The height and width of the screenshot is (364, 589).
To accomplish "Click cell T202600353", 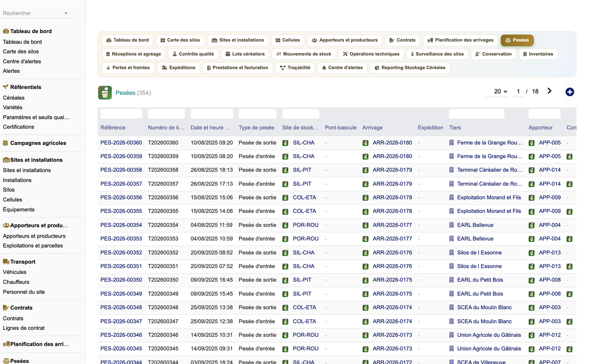I will pos(163,239).
